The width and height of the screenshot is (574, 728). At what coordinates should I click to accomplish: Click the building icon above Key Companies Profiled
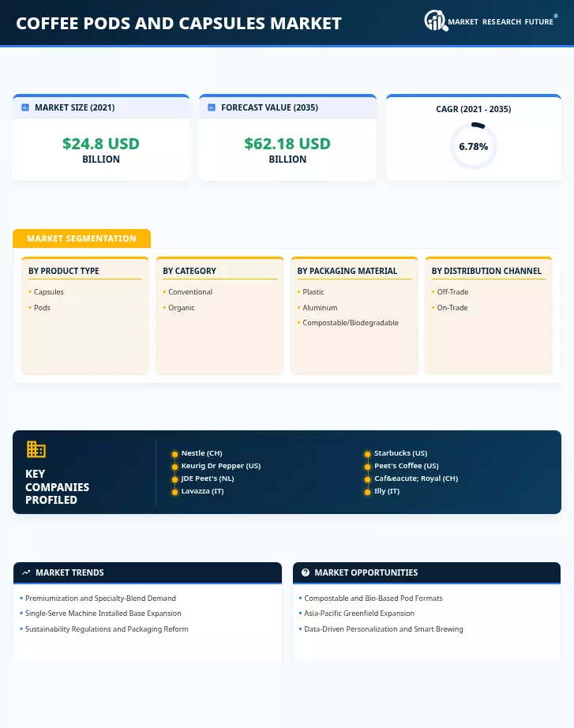(36, 449)
